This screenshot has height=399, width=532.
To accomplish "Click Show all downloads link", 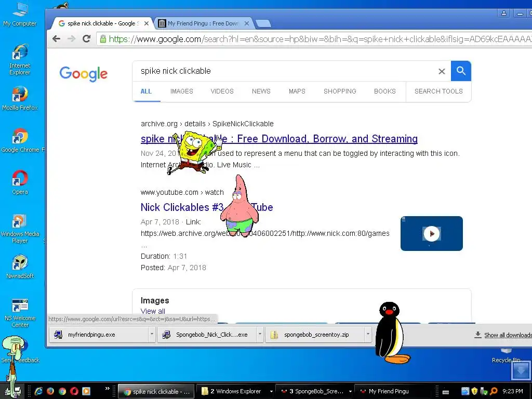I will [x=507, y=335].
